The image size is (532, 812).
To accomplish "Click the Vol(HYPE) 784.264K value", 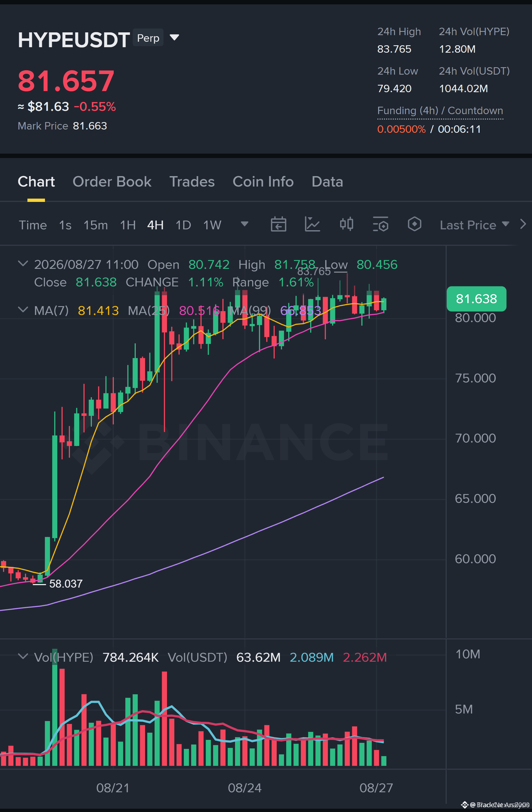I will pos(131,657).
